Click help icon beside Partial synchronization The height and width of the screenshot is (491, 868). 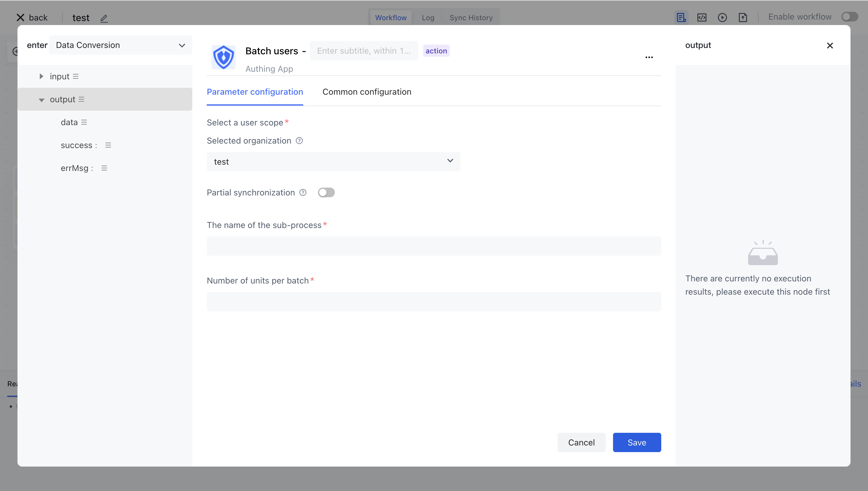[303, 192]
